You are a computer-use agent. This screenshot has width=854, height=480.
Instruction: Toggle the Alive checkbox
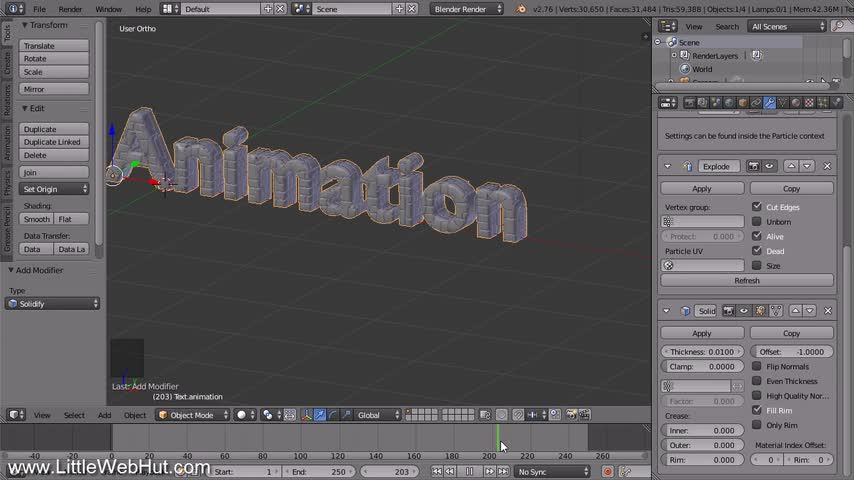point(757,236)
